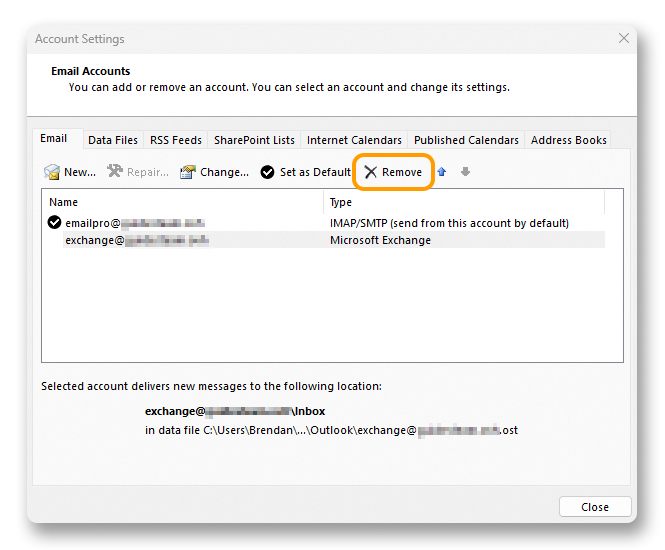Click the Remove X icon

[x=371, y=172]
